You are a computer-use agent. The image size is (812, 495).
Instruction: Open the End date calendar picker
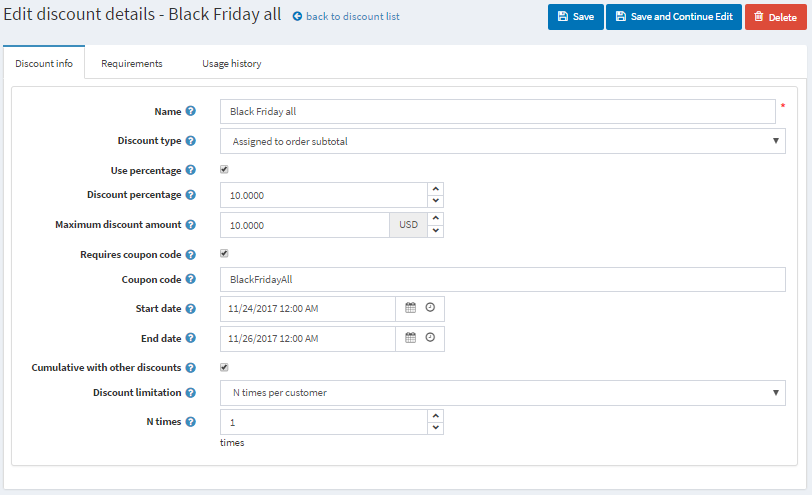click(410, 338)
